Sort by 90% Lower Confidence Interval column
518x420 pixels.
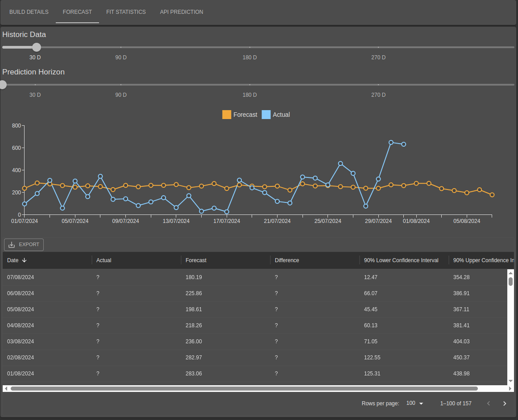point(404,260)
